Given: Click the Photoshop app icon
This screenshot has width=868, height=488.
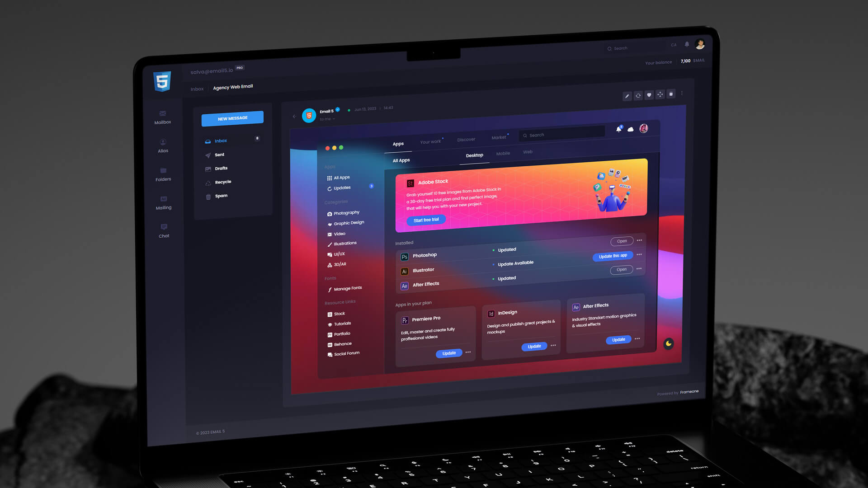Looking at the screenshot, I should coord(405,255).
